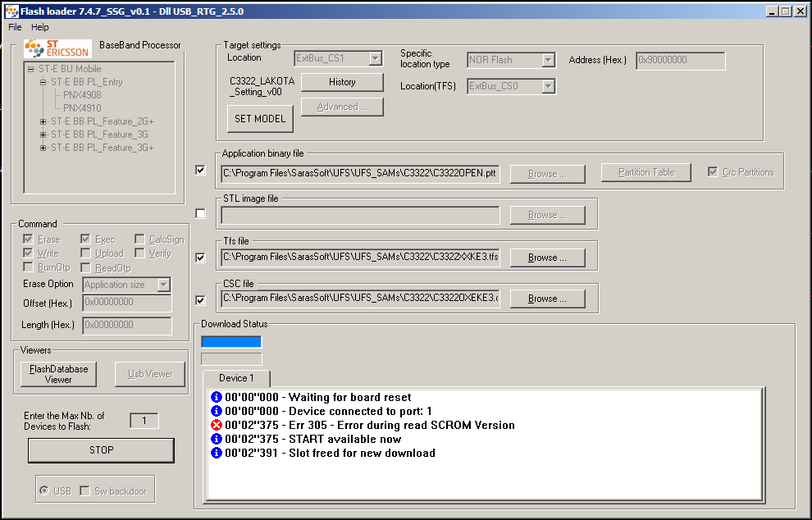Open the File menu

tap(15, 27)
